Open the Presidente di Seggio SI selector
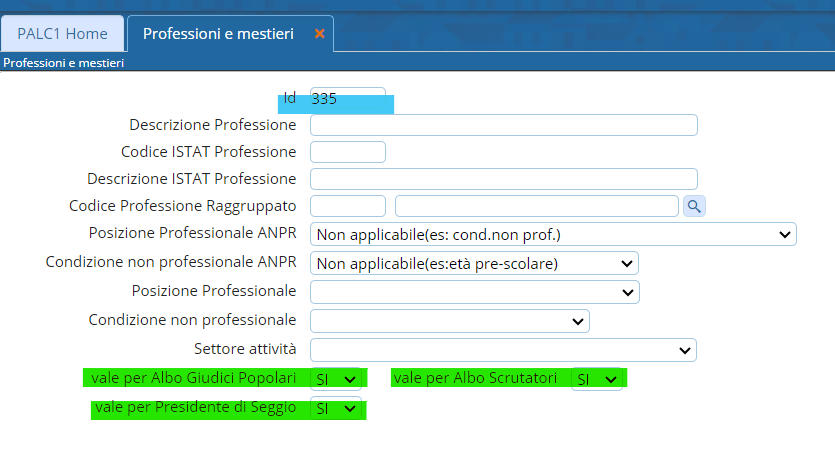The width and height of the screenshot is (835, 467). (336, 409)
